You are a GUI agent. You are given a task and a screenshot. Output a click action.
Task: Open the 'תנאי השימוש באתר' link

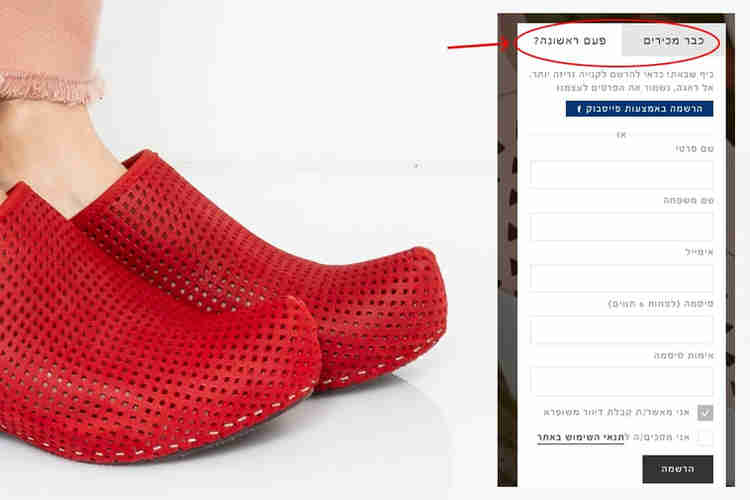coord(580,437)
